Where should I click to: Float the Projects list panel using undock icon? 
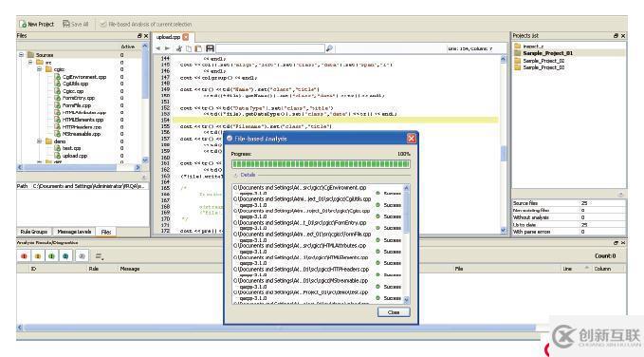click(x=616, y=36)
